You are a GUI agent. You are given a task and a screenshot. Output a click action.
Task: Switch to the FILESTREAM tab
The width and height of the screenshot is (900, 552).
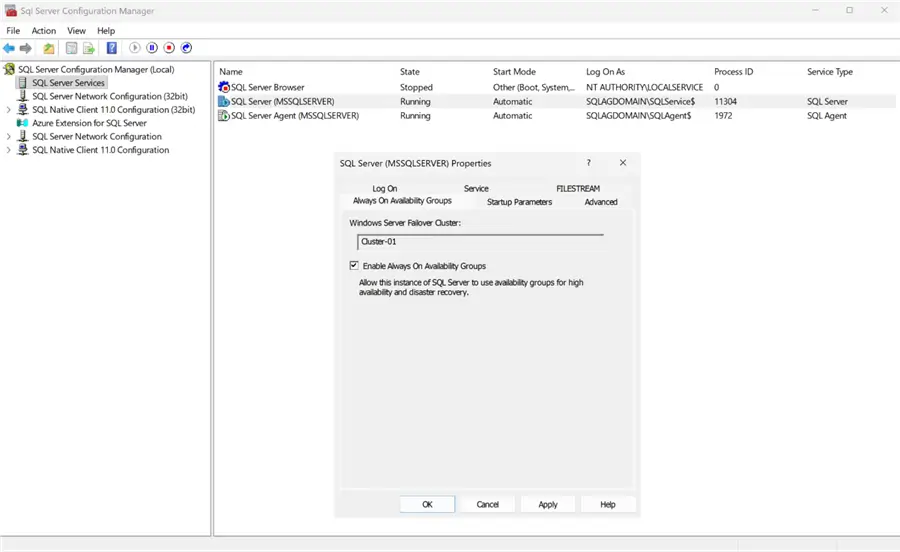577,188
